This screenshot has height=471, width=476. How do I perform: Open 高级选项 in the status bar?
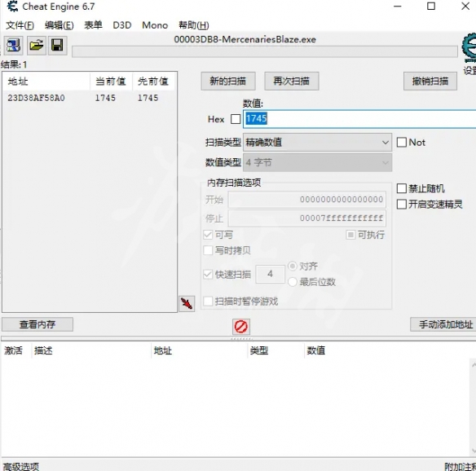click(21, 466)
